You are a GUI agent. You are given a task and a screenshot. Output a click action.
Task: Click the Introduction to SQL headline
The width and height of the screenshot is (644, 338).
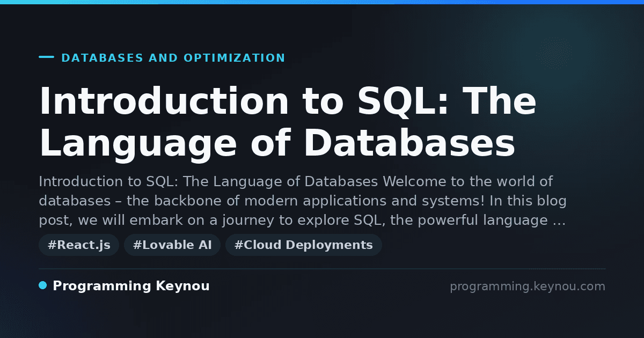288,122
